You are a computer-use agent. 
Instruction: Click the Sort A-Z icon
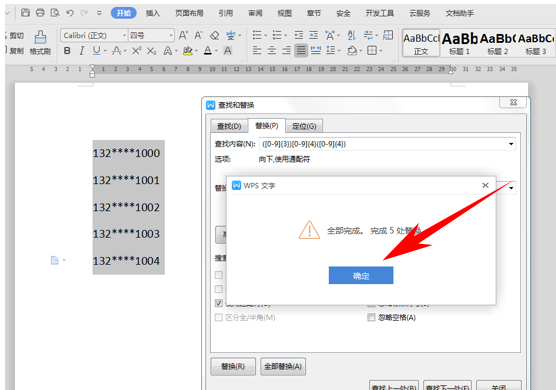(x=351, y=35)
